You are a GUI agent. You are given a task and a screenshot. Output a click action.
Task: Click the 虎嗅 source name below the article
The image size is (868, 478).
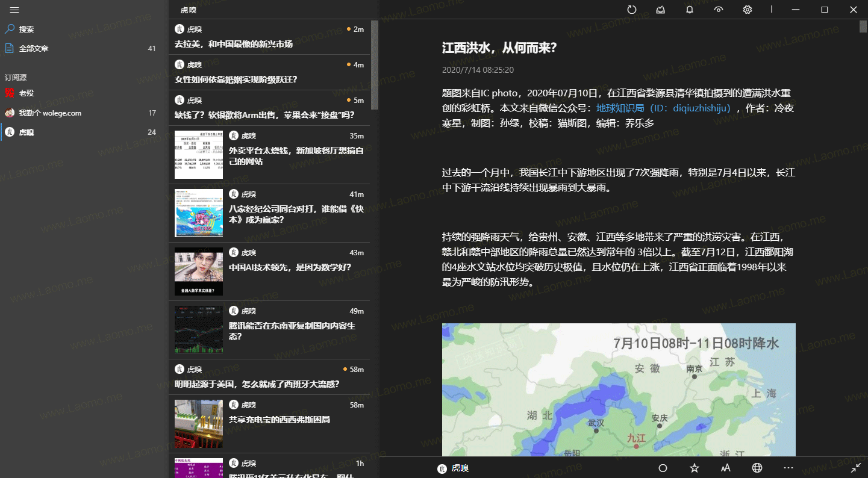click(x=460, y=468)
